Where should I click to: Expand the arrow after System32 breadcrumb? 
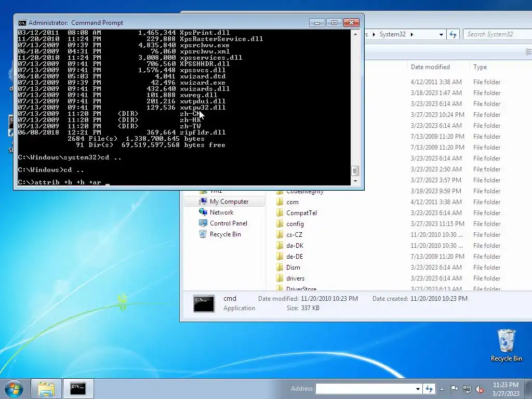412,34
